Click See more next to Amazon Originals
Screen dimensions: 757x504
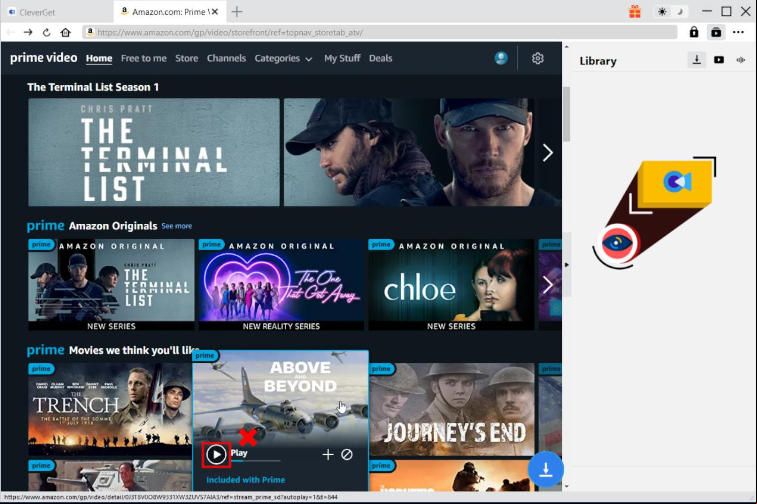click(x=177, y=226)
